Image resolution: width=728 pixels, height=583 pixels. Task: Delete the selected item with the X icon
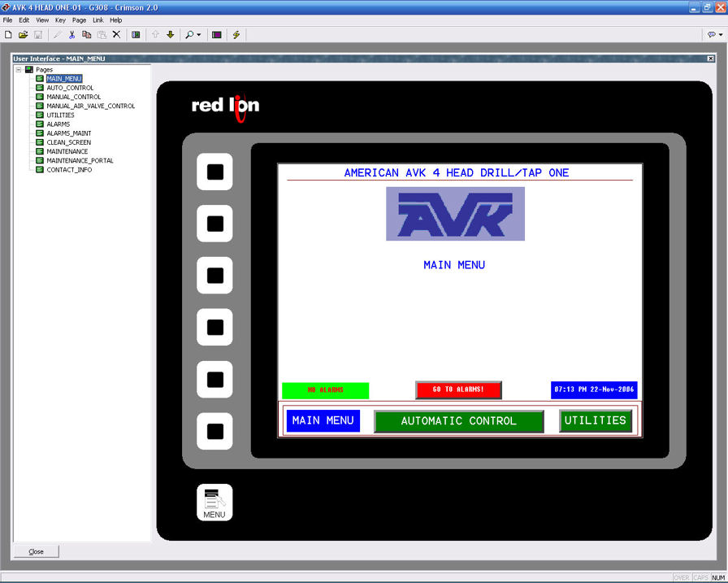pyautogui.click(x=116, y=35)
